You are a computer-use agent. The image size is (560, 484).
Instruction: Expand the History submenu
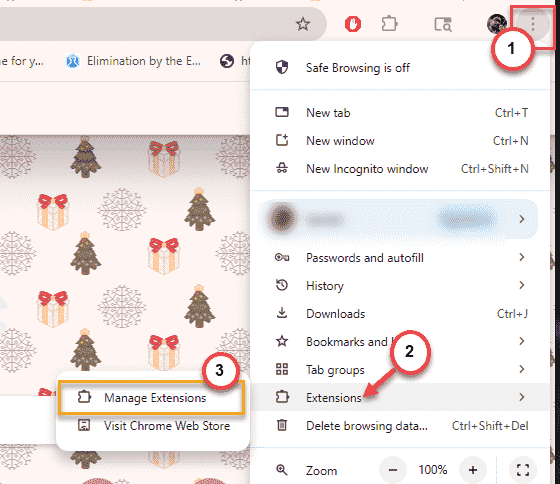tap(400, 285)
